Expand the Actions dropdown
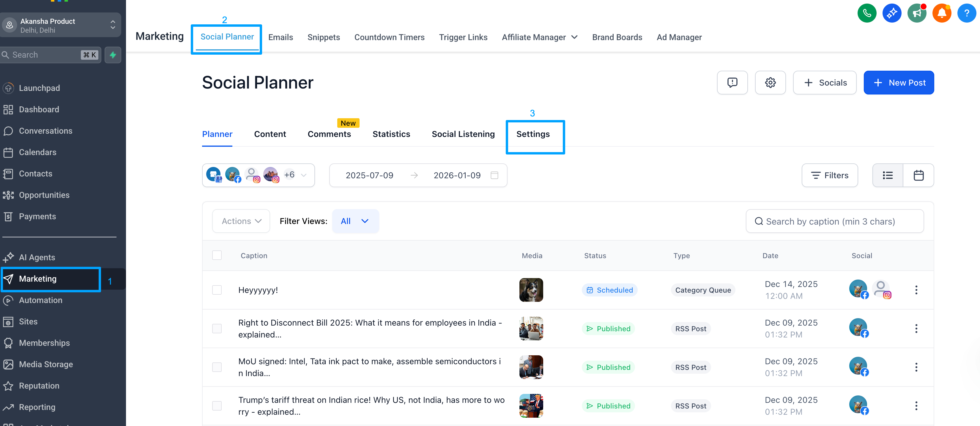 pyautogui.click(x=241, y=221)
